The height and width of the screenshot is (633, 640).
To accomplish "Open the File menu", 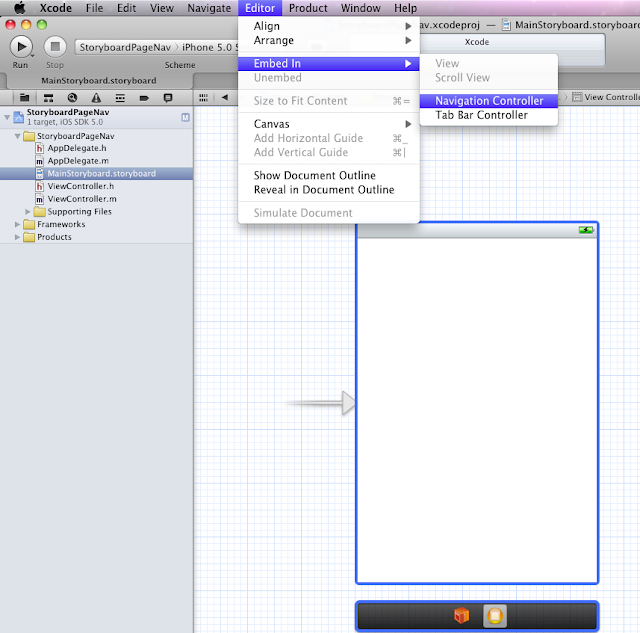I will [x=94, y=8].
